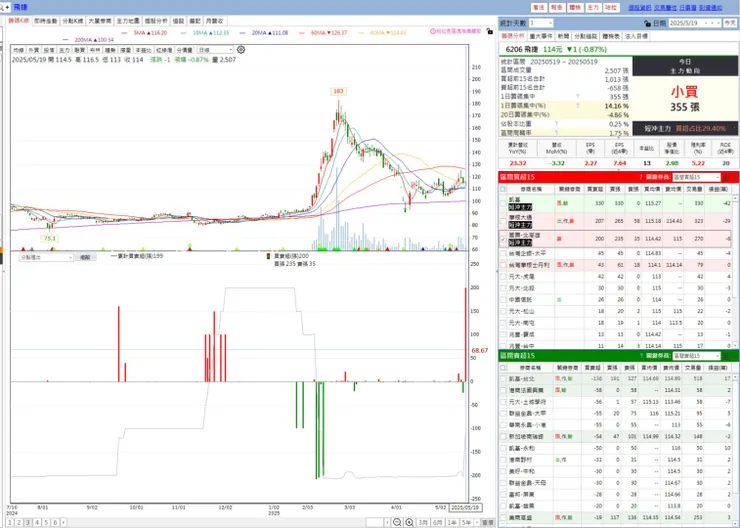Switch to the 月營收 tab
740x528 pixels.
pos(214,21)
